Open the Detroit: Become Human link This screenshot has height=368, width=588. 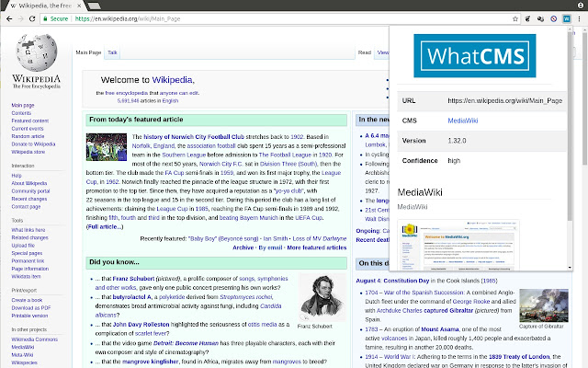pos(186,343)
